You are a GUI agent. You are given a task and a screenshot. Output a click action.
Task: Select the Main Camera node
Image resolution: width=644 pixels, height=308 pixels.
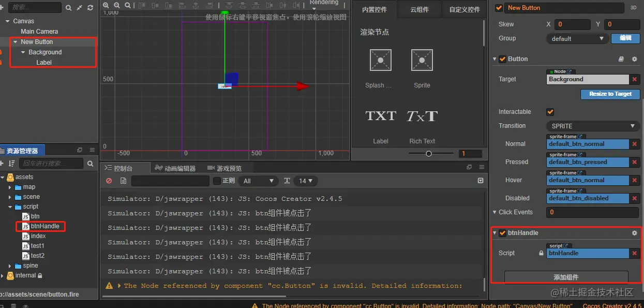[39, 32]
